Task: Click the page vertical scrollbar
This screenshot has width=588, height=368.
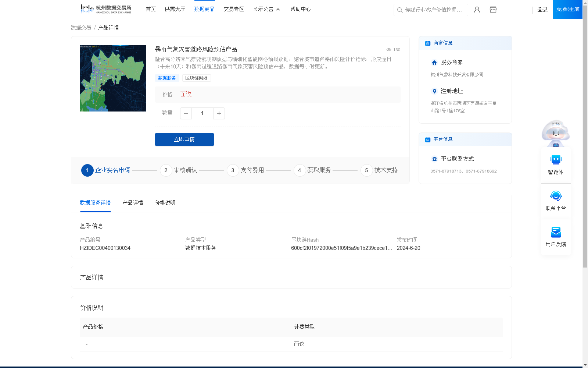Action: point(585,136)
